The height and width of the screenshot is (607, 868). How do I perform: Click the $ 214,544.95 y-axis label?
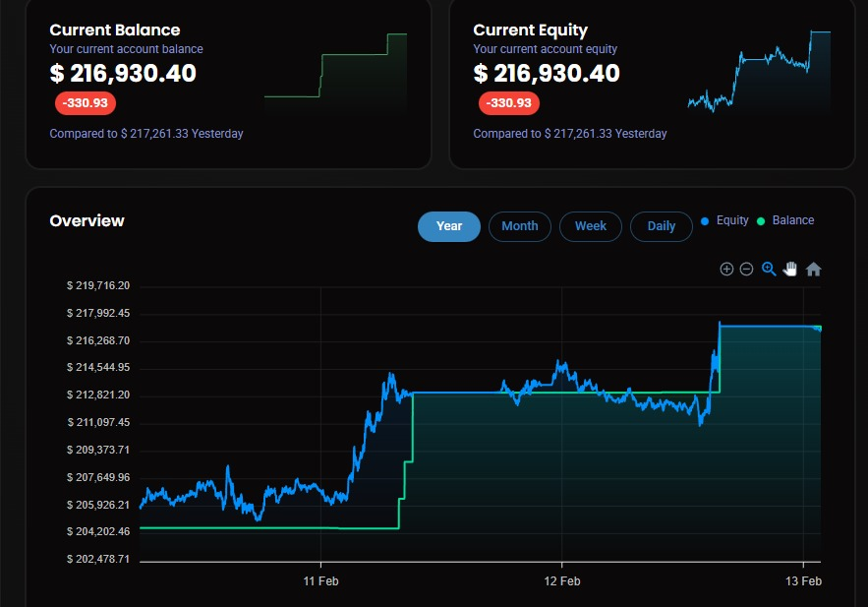click(98, 367)
